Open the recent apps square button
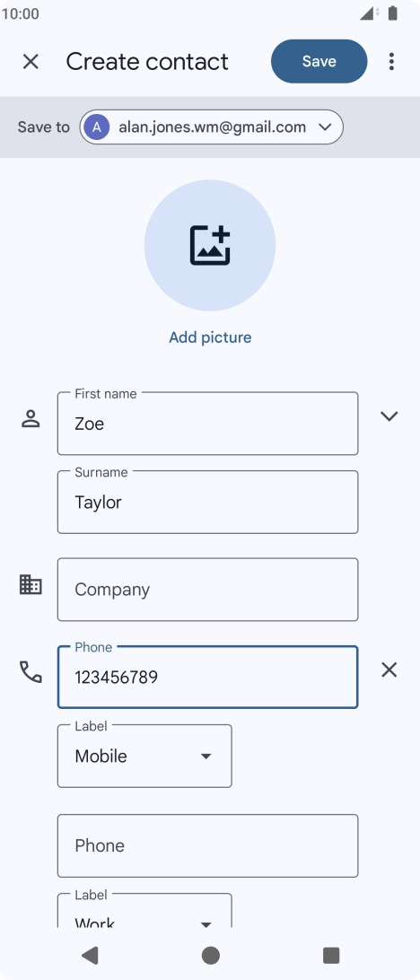 pos(330,955)
